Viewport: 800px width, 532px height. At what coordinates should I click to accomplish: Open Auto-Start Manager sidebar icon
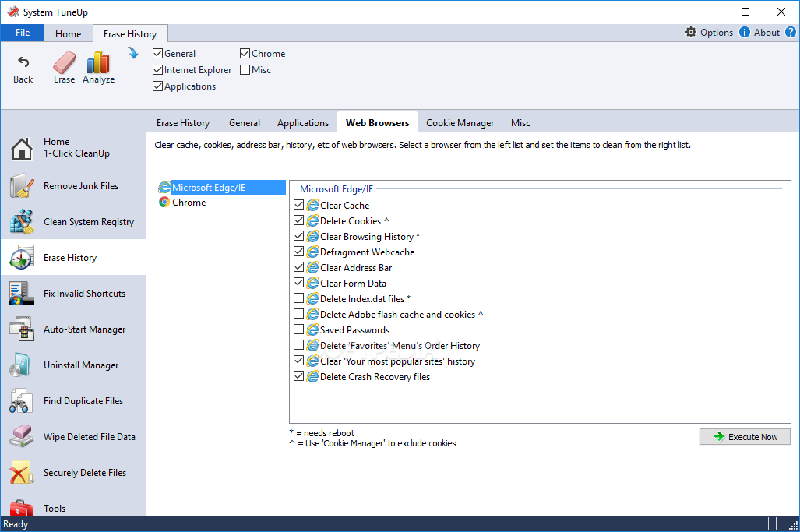(x=22, y=329)
